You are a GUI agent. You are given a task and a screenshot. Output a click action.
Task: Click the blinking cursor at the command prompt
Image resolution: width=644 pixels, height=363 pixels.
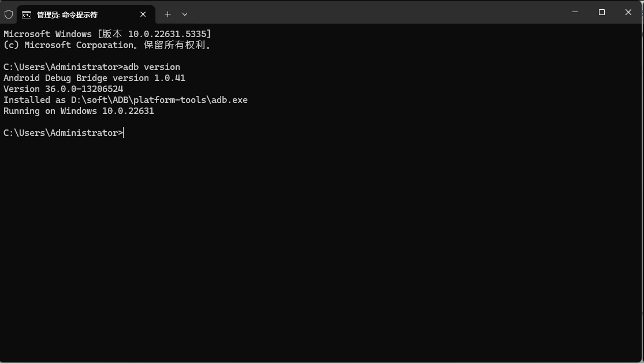[123, 132]
